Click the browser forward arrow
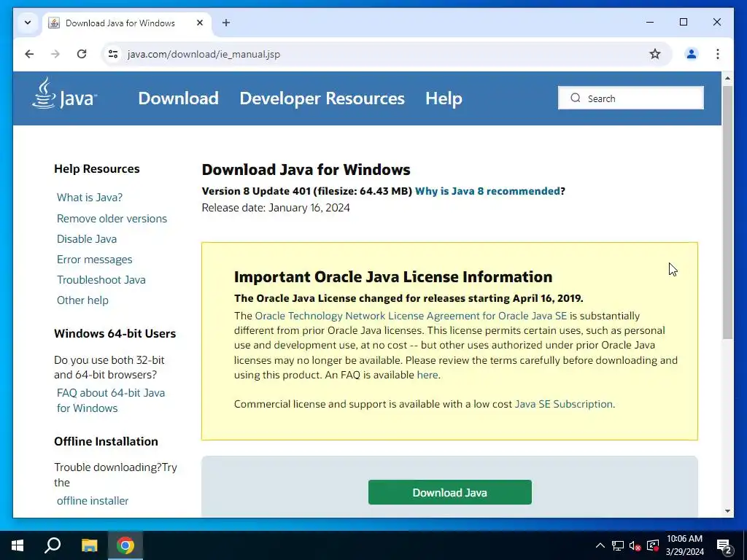The height and width of the screenshot is (560, 747). pyautogui.click(x=55, y=54)
